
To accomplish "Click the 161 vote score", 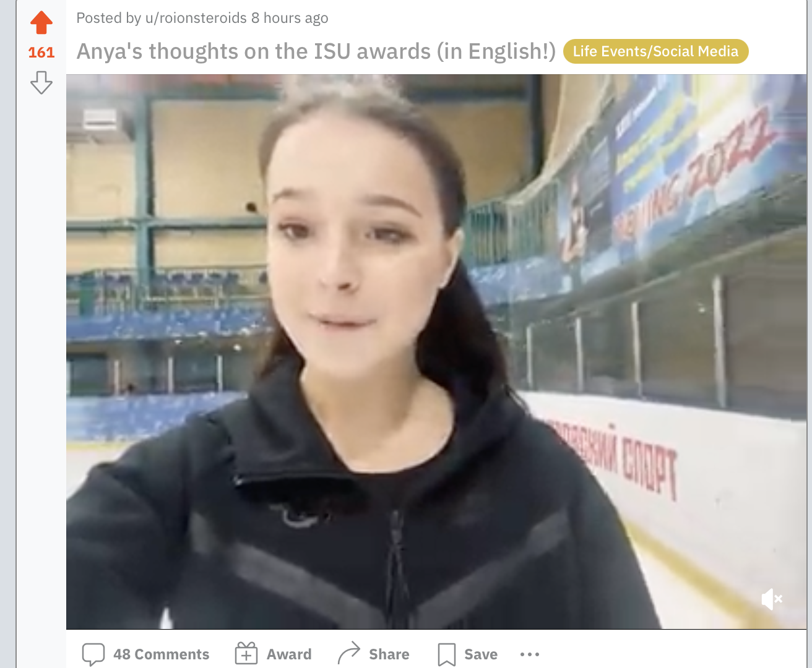I will point(41,53).
